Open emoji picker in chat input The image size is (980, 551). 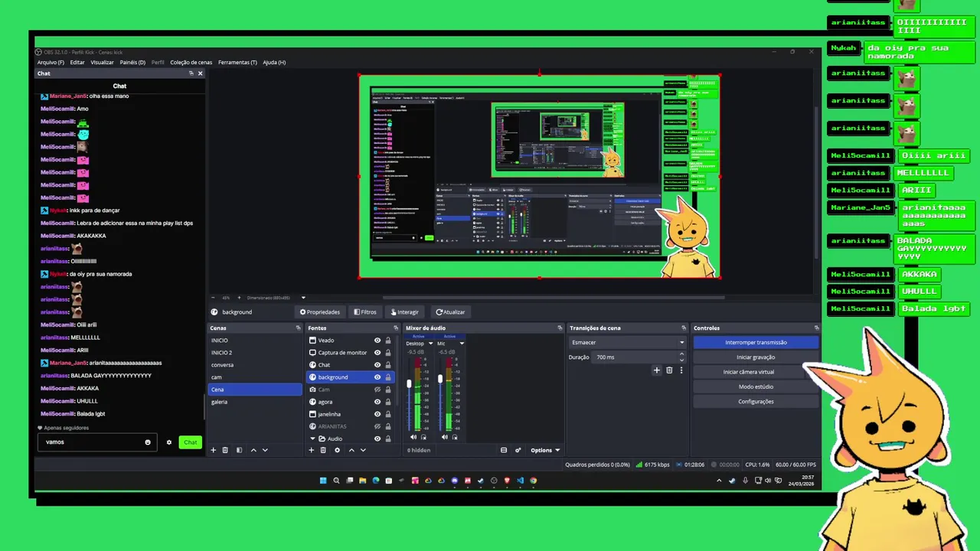coord(148,442)
